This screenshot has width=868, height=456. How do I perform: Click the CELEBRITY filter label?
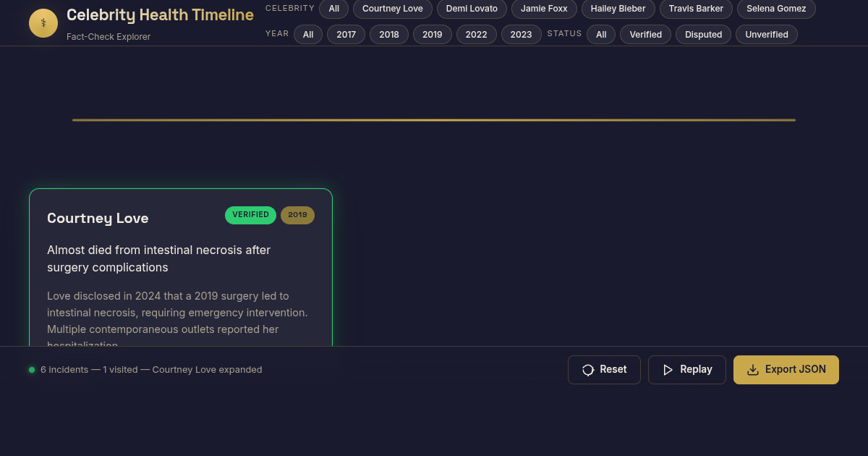click(290, 8)
